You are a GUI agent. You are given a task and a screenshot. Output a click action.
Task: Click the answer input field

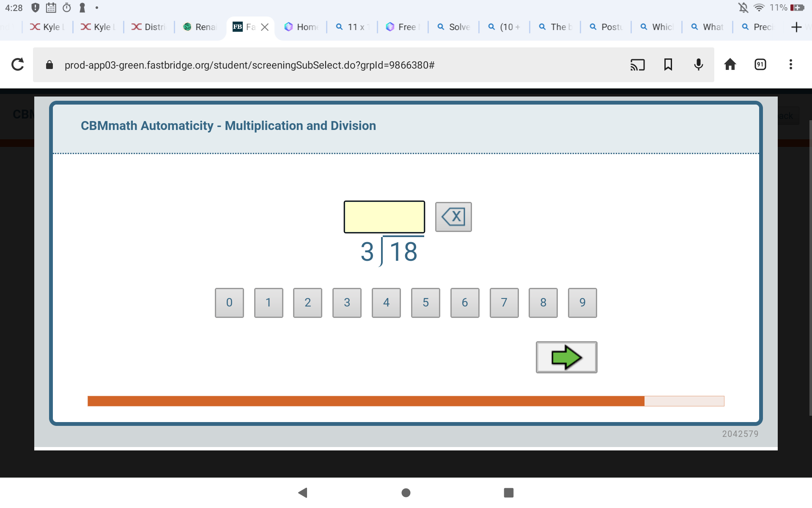[384, 217]
